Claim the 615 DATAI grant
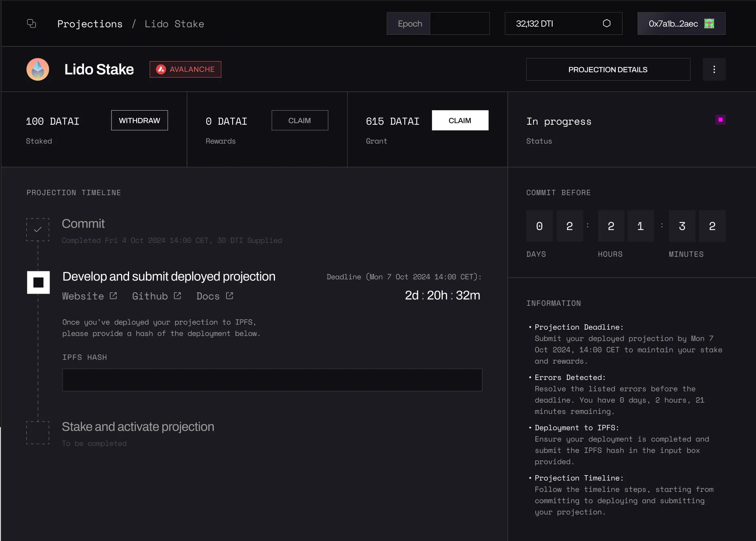756x541 pixels. (460, 120)
